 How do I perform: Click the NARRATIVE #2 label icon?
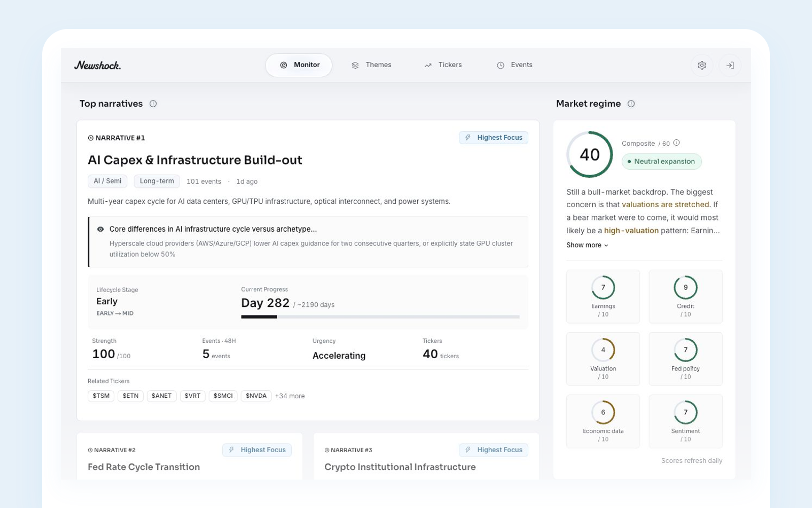coord(90,450)
